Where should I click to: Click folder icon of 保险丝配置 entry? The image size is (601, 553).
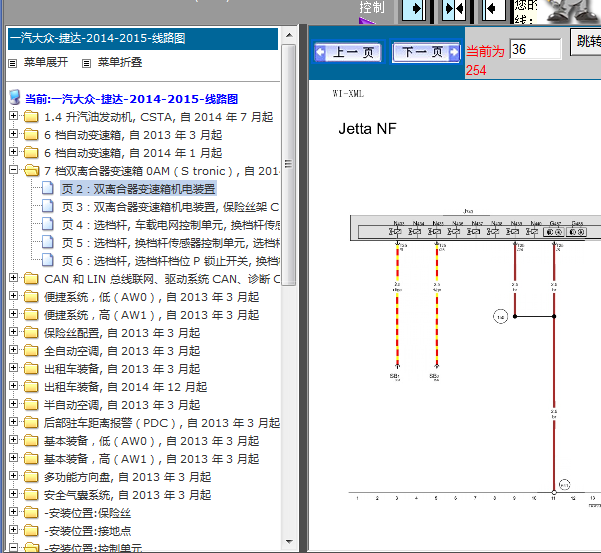(31, 332)
